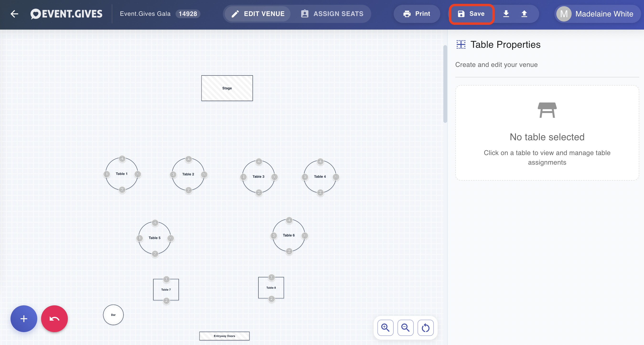Click seat 4 of Table 5
Viewport: 644px width, 345px height.
coord(155,223)
